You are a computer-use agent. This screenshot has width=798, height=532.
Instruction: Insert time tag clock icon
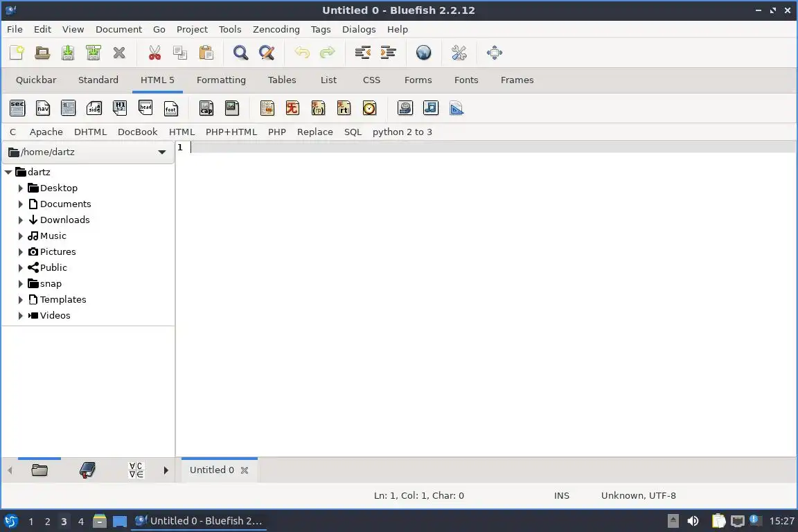[x=369, y=108]
